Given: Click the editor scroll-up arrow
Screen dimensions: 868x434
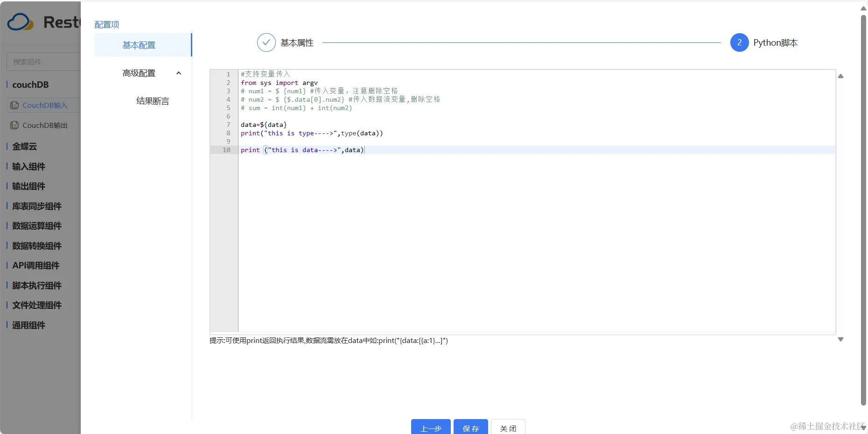Looking at the screenshot, I should pyautogui.click(x=840, y=76).
